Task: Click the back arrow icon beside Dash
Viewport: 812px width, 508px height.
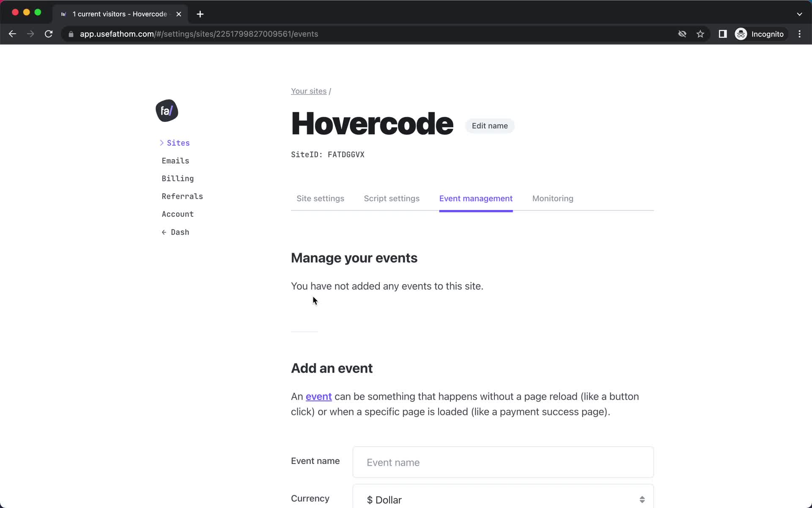Action: coord(163,232)
